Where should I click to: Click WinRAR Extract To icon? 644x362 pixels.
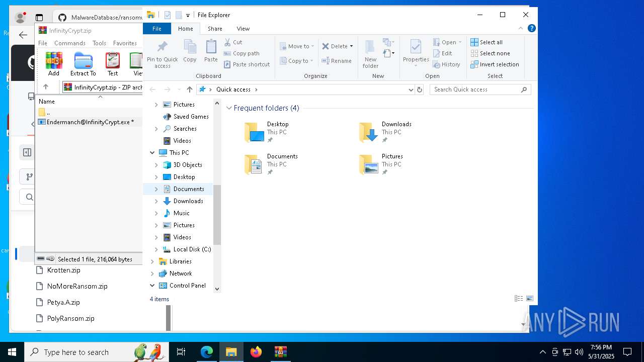tap(83, 64)
